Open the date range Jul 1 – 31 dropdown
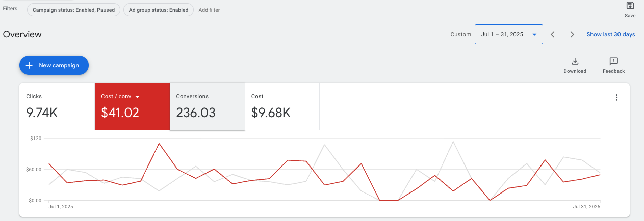This screenshot has width=644, height=221. coord(508,35)
